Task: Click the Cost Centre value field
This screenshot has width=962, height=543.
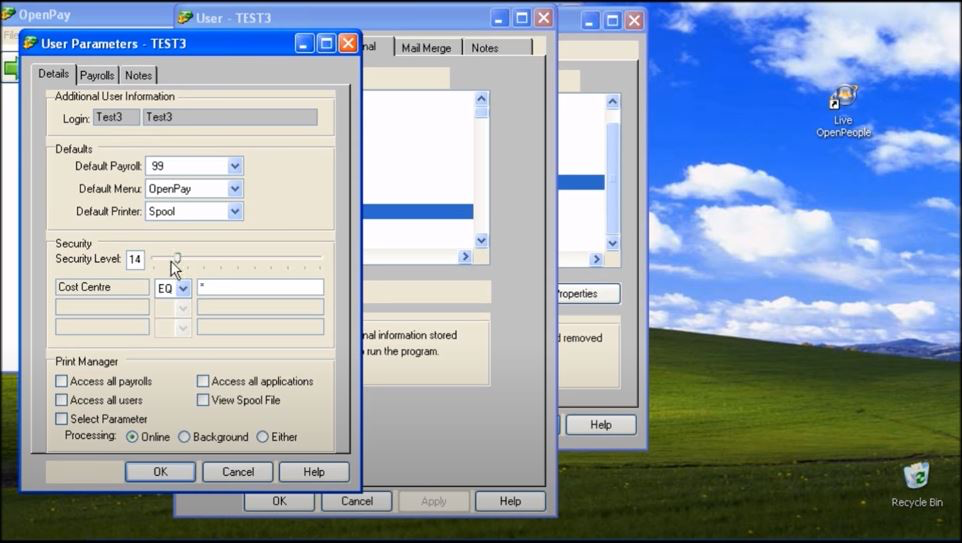Action: click(260, 287)
